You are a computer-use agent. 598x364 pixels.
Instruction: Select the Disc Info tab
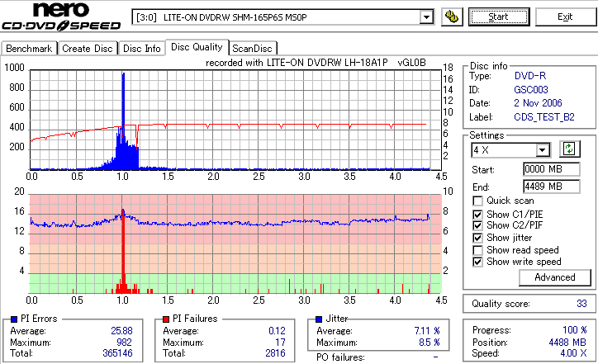coord(142,49)
